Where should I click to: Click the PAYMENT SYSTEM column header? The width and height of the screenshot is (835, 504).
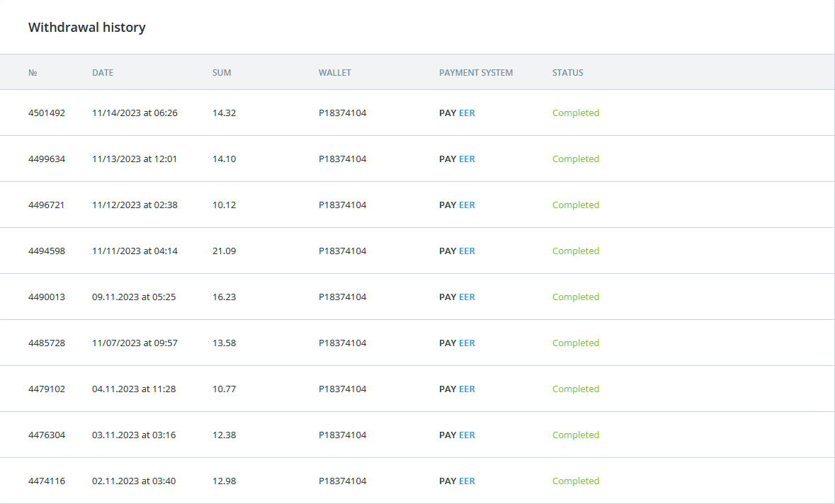tap(476, 73)
